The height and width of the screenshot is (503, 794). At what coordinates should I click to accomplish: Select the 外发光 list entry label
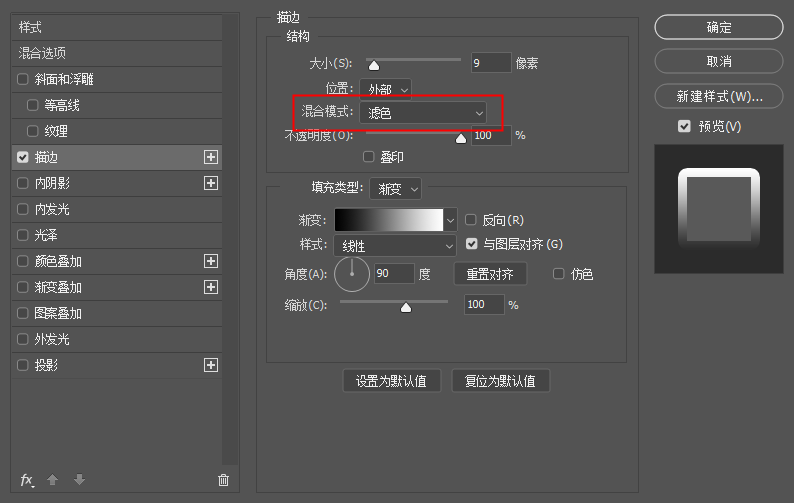click(52, 339)
